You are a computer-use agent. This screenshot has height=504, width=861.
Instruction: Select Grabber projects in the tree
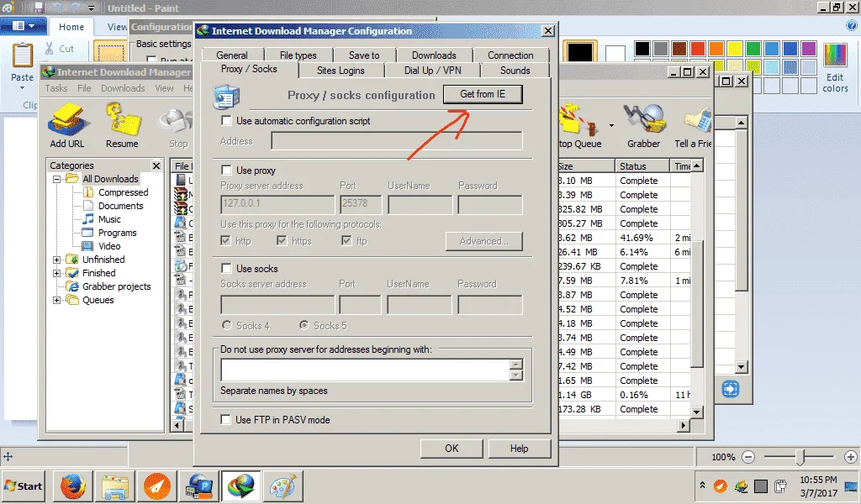[x=116, y=286]
